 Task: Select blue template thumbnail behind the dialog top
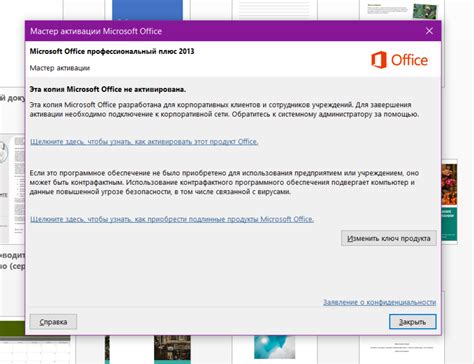point(147,10)
